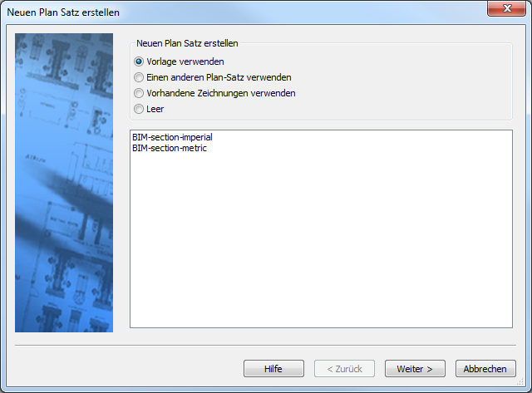Click the 'Vorhandene Zeichnungen verwenden' label text
This screenshot has width=532, height=393.
(221, 93)
